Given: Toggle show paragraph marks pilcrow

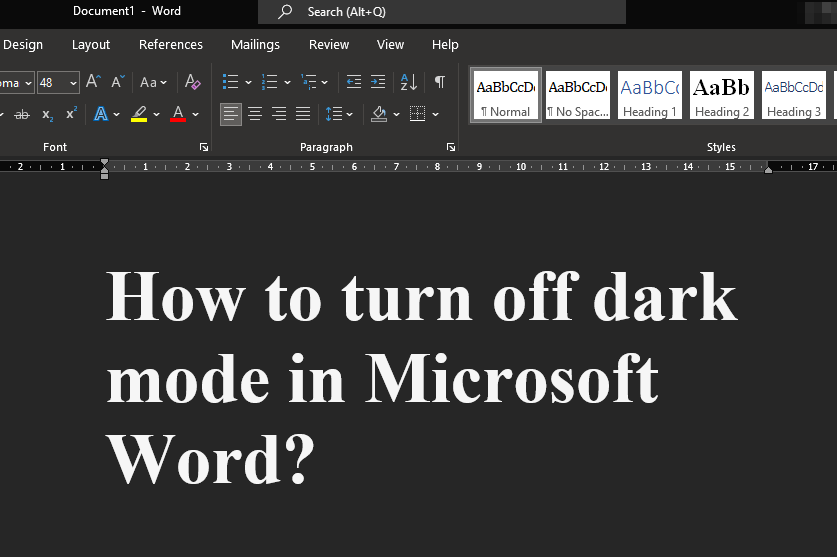Looking at the screenshot, I should 439,82.
